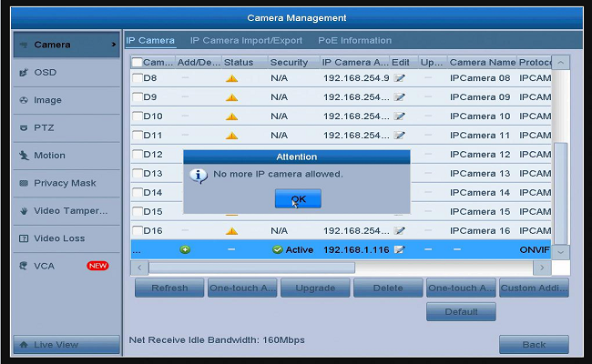Toggle the select-all checkbox in the table header
The width and height of the screenshot is (592, 364).
[x=138, y=63]
